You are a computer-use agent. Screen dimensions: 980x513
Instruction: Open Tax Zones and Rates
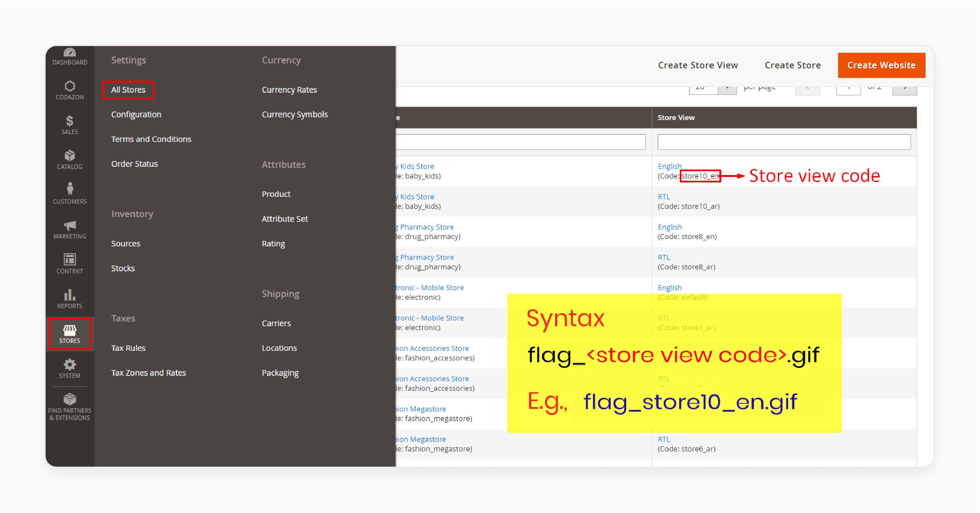pos(148,373)
